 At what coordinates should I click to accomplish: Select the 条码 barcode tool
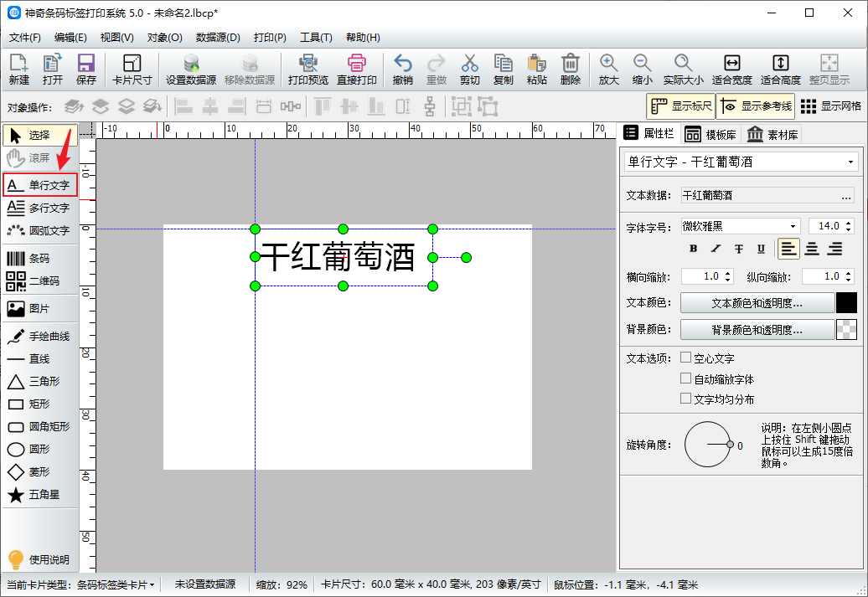pyautogui.click(x=39, y=259)
